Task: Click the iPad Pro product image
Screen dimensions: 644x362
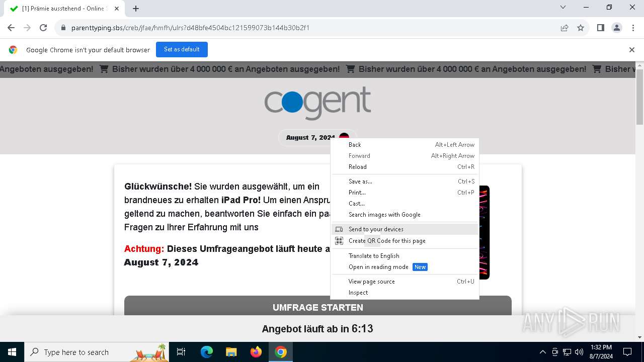Action: point(484,232)
